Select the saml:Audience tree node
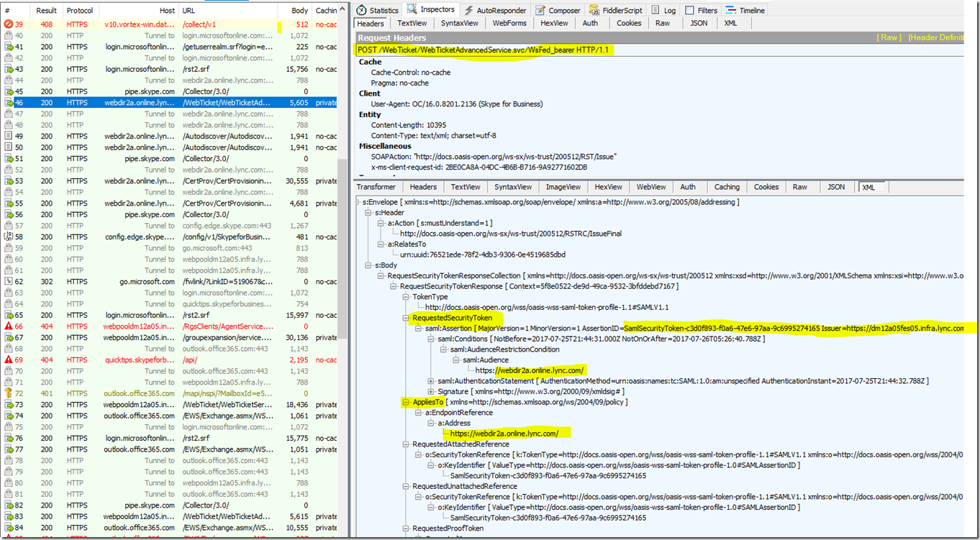The width and height of the screenshot is (980, 540). click(486, 360)
